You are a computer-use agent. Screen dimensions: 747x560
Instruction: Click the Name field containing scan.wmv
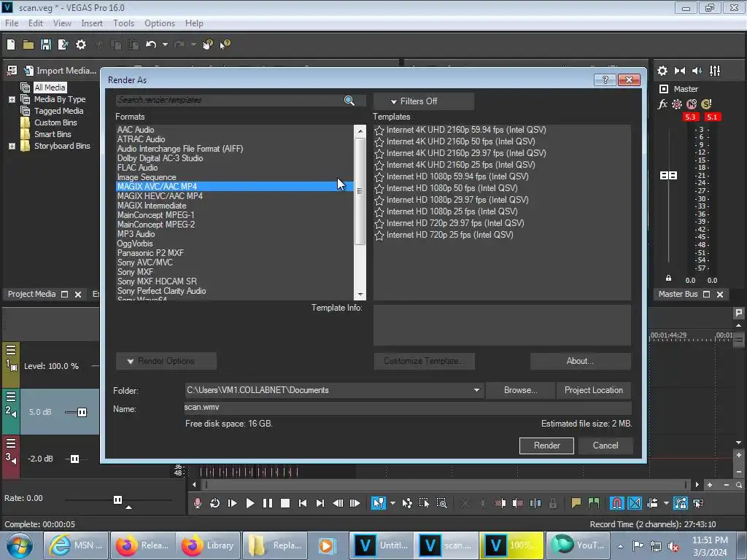[408, 408]
